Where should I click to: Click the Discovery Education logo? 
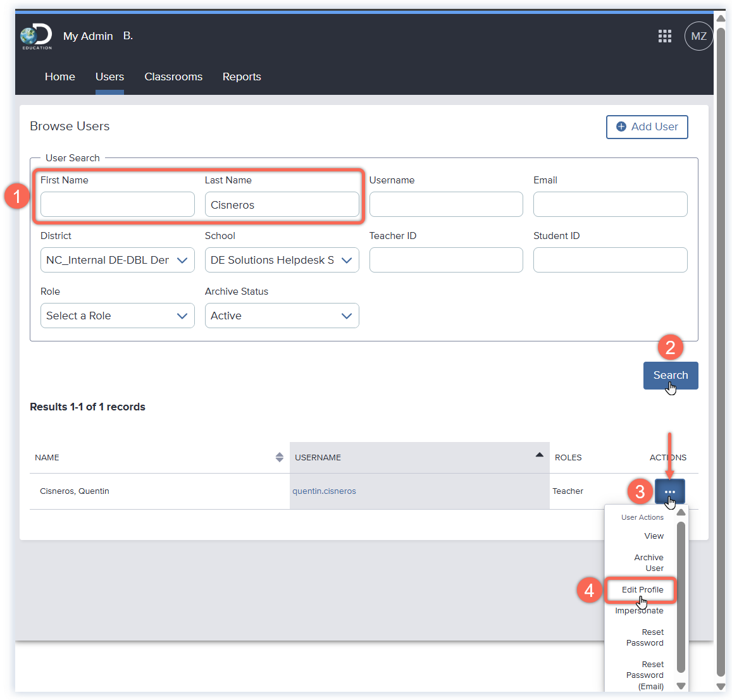[x=36, y=36]
